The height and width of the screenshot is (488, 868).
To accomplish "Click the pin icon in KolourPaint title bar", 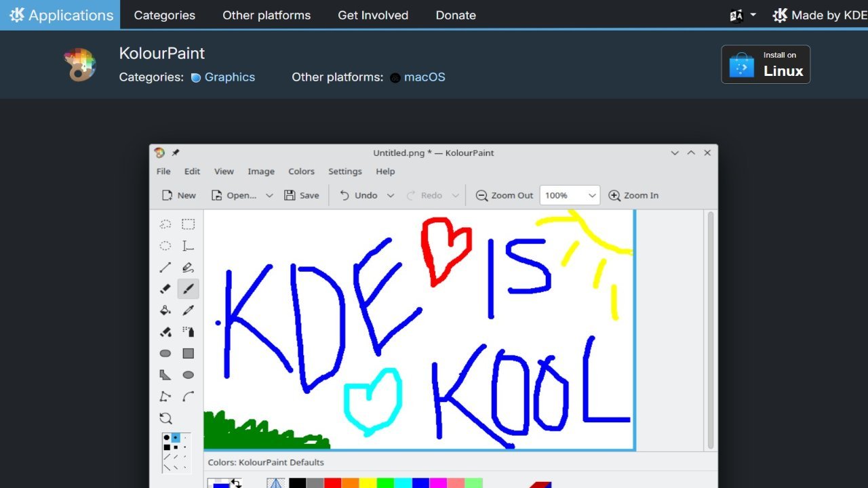I will [x=176, y=153].
